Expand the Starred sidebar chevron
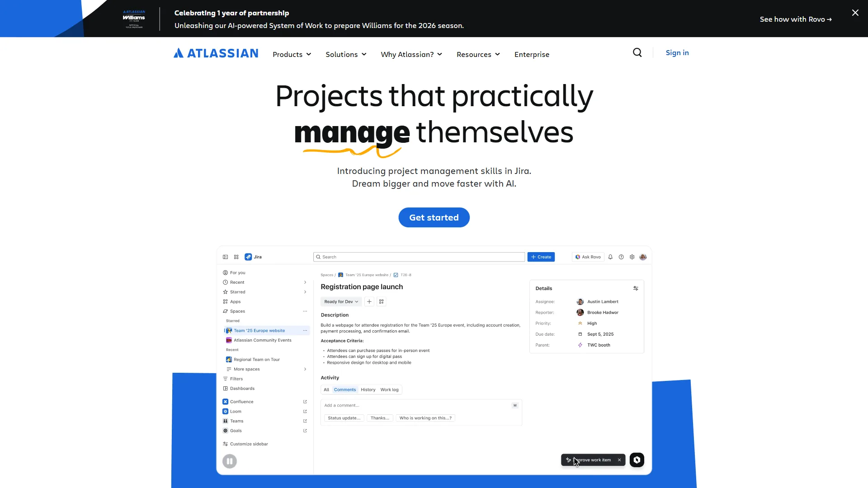Viewport: 868px width, 488px height. [x=305, y=292]
